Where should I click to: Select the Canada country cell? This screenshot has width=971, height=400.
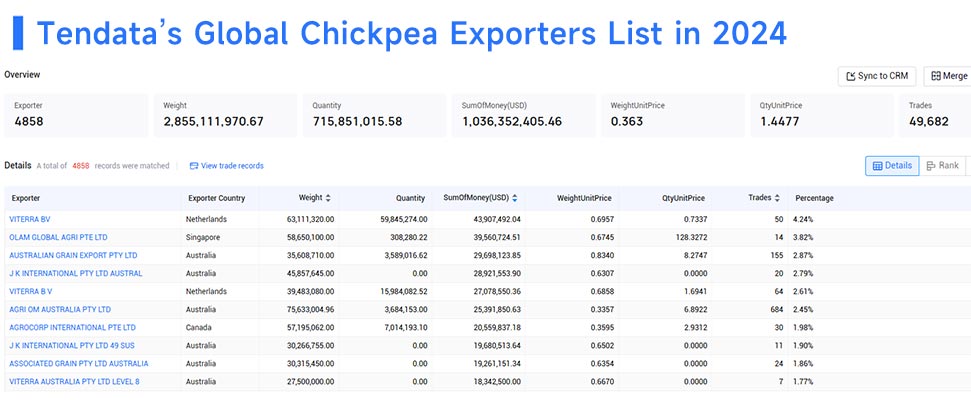click(x=198, y=327)
